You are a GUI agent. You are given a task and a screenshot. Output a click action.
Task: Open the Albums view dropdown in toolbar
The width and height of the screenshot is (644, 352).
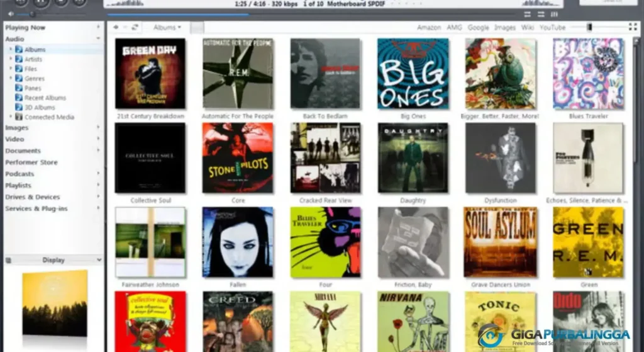(167, 28)
